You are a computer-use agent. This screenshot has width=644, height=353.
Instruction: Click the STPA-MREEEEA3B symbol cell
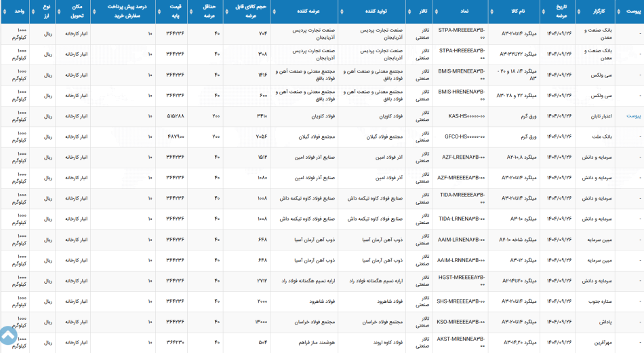pyautogui.click(x=460, y=34)
